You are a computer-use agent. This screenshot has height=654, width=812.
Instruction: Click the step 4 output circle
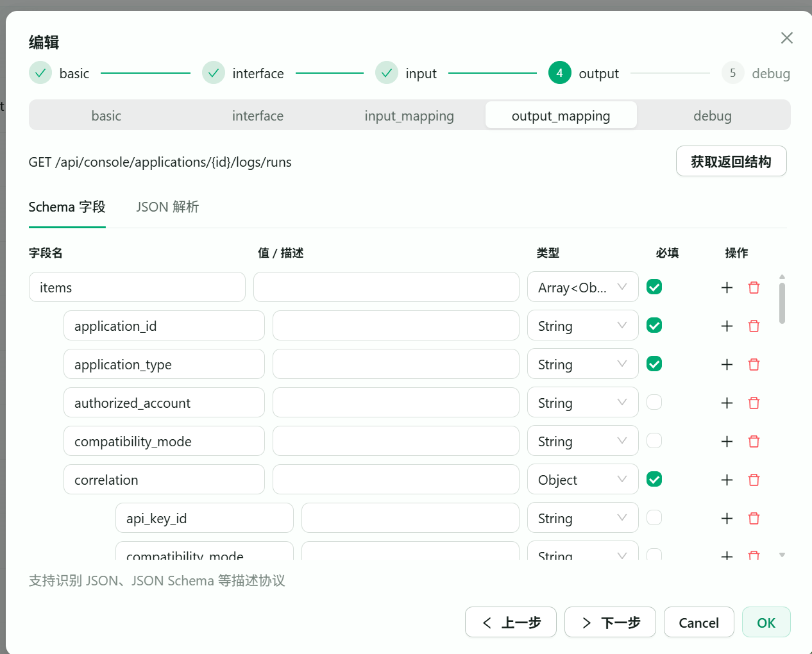[560, 73]
